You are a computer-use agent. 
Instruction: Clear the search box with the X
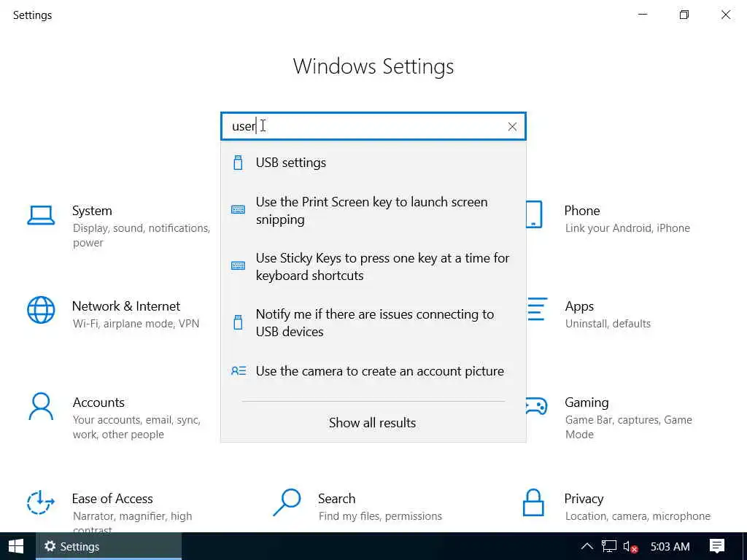click(x=512, y=127)
